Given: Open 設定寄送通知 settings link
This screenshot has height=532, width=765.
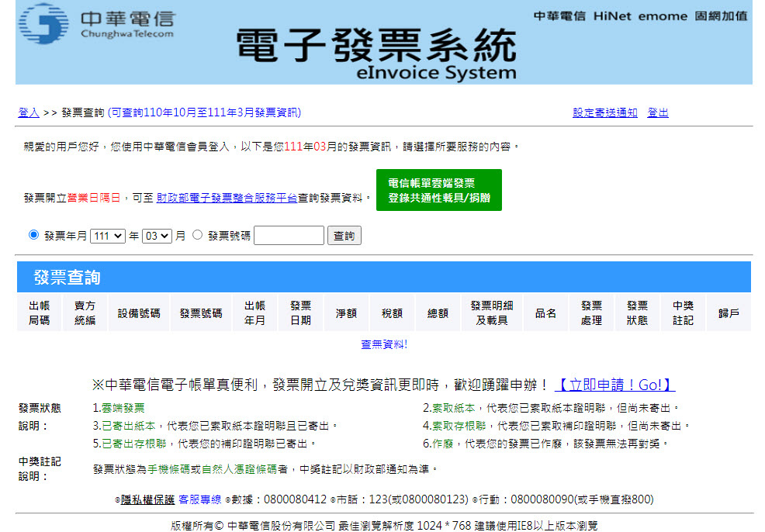Looking at the screenshot, I should coord(605,112).
